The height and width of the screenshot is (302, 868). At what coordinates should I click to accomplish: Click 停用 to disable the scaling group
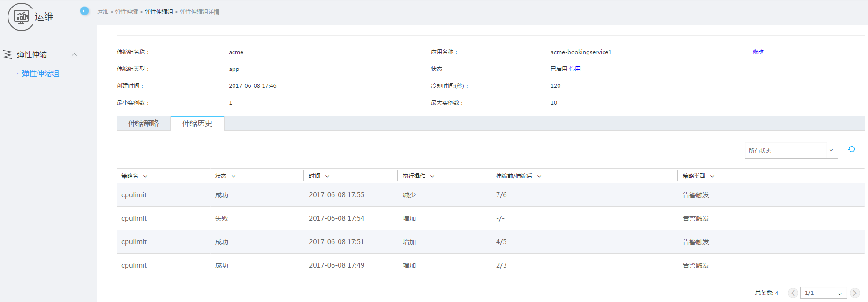click(575, 69)
